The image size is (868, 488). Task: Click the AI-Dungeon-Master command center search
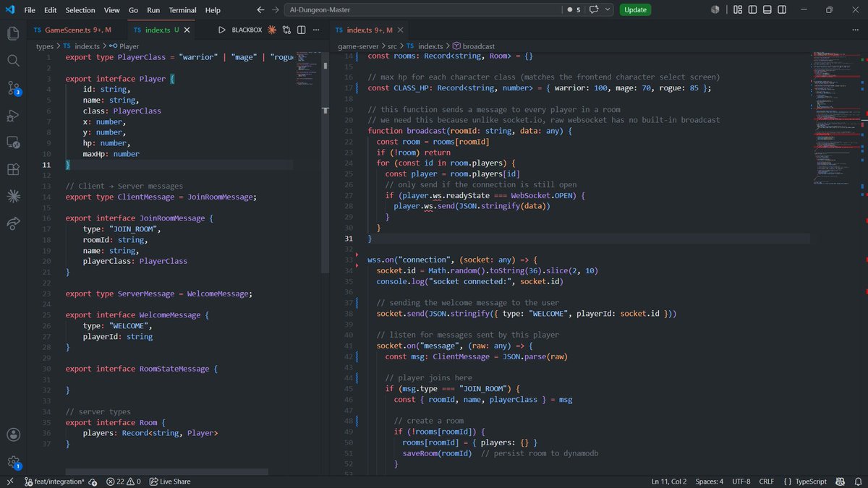(x=424, y=10)
